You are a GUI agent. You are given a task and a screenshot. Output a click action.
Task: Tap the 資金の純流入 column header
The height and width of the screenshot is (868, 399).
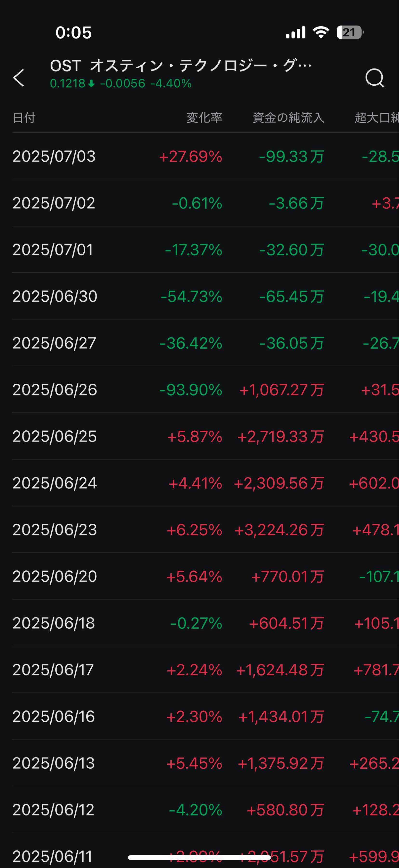[288, 118]
